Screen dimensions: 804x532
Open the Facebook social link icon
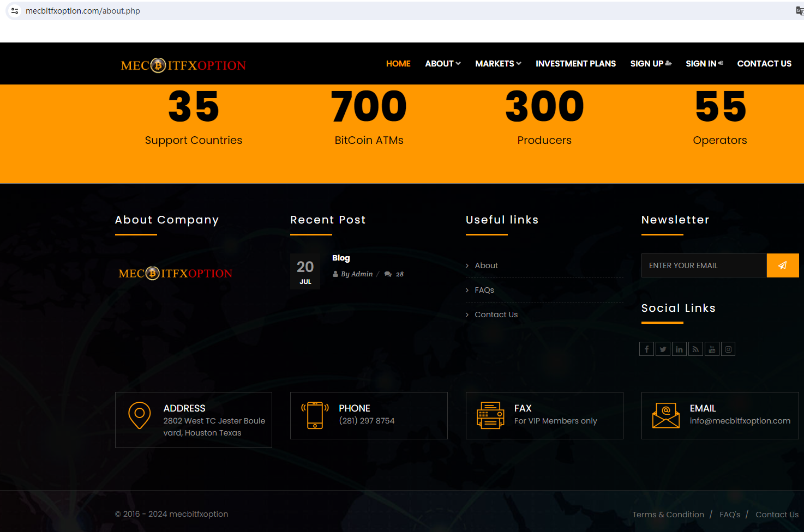point(646,349)
